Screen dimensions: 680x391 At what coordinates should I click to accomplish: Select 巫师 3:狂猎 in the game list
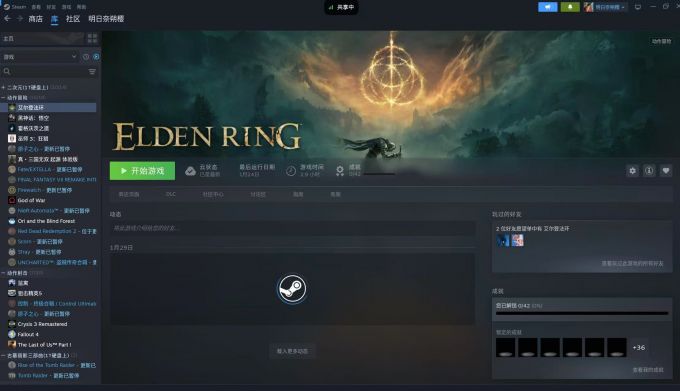coord(33,139)
